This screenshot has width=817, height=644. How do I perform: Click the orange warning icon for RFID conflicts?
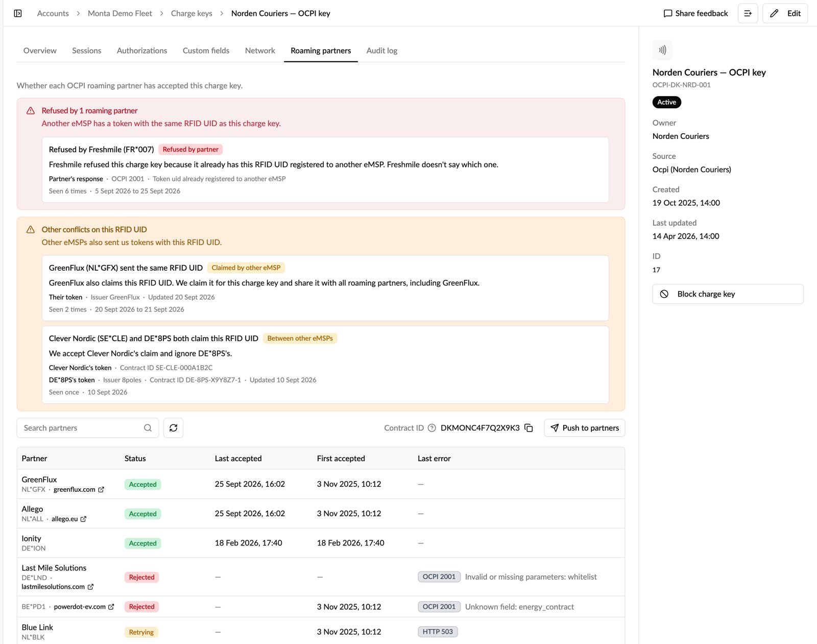[x=31, y=230]
